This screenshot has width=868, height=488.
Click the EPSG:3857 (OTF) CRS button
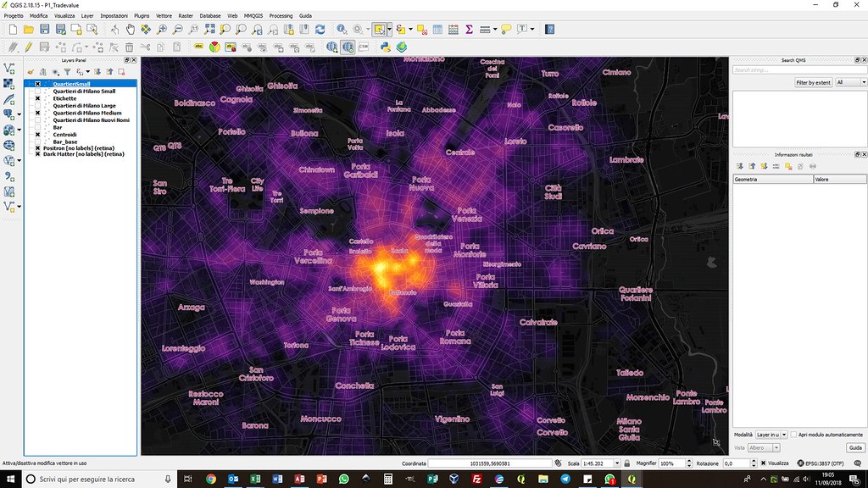(x=821, y=463)
